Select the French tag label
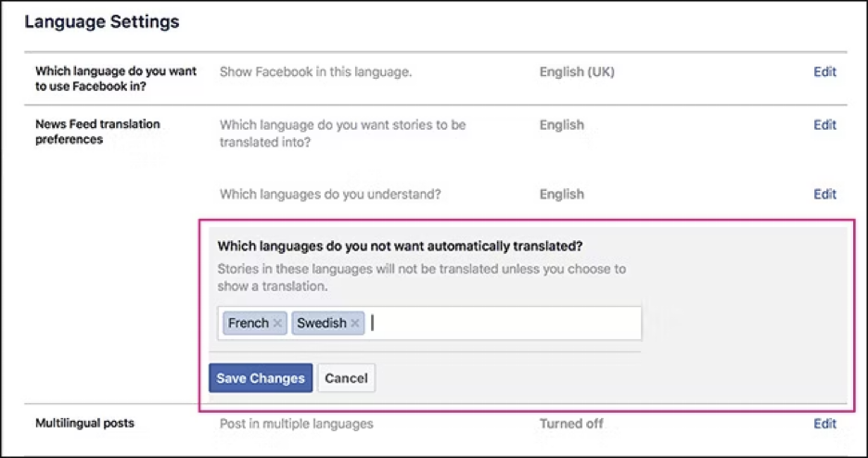 248,324
